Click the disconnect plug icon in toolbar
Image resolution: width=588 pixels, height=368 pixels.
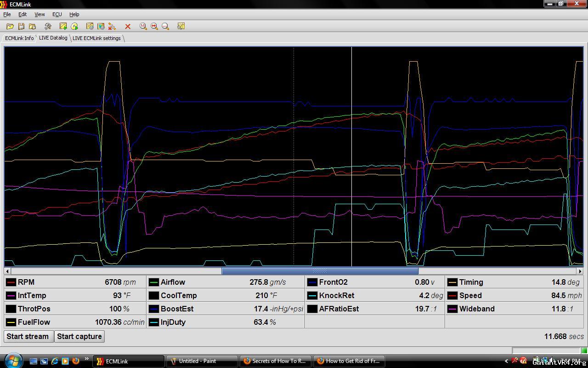pyautogui.click(x=112, y=27)
